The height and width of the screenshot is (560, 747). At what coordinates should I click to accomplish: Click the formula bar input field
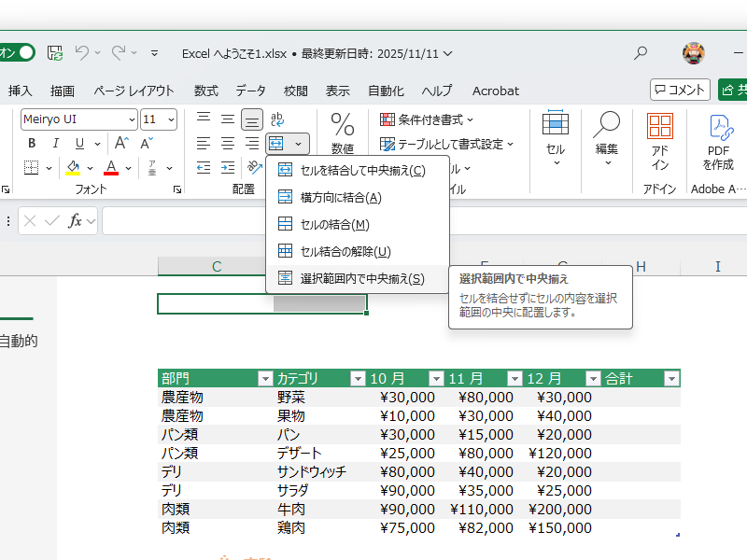click(424, 221)
